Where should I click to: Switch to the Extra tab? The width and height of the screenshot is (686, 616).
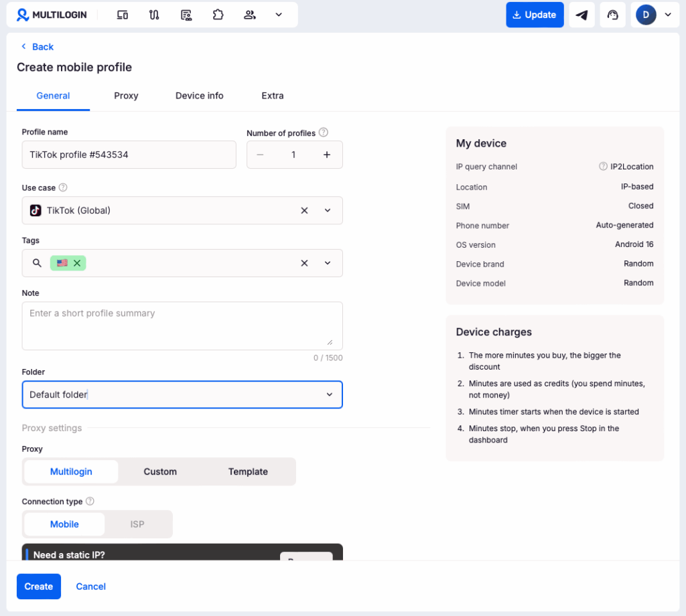click(273, 96)
